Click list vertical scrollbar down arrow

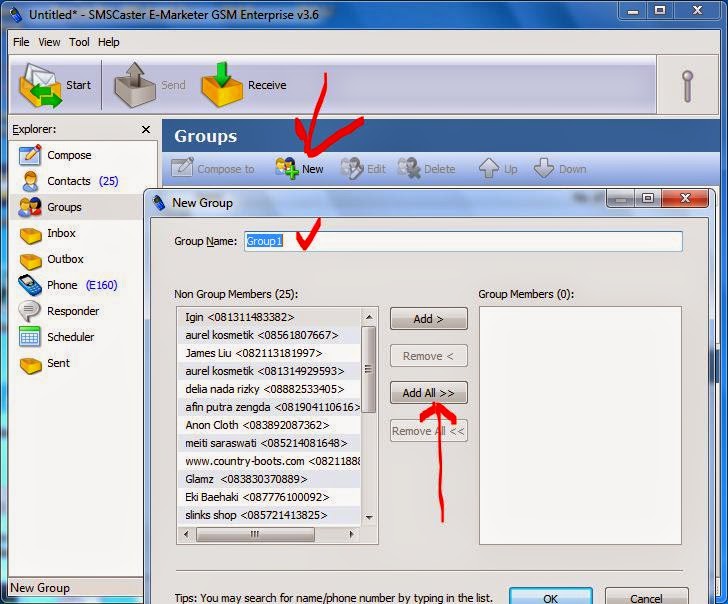pyautogui.click(x=369, y=517)
